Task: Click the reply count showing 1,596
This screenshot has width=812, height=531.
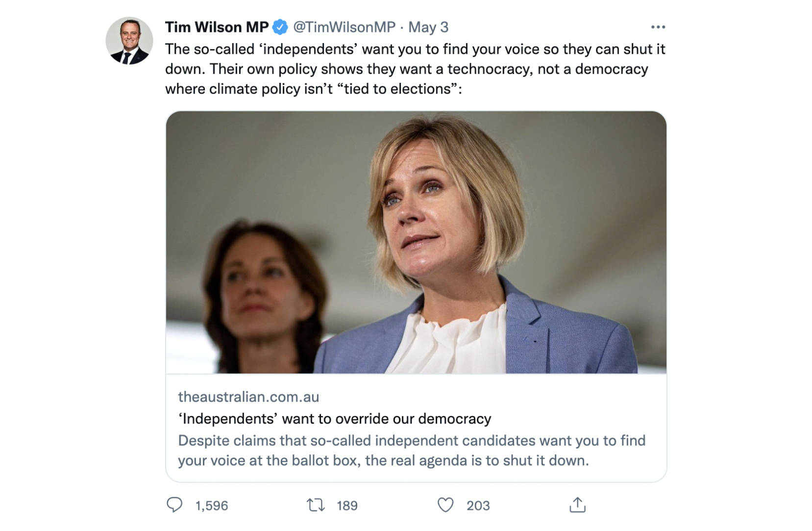Action: (x=211, y=505)
